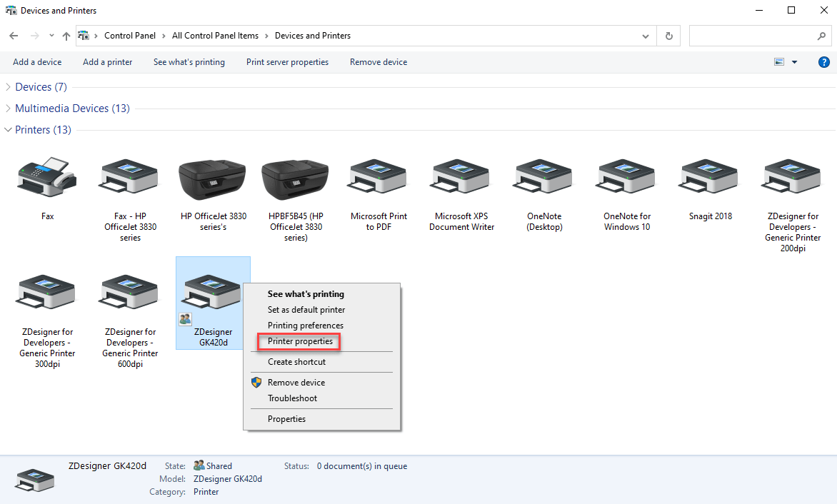The width and height of the screenshot is (837, 504).
Task: Click the forward navigation arrow
Action: (35, 36)
